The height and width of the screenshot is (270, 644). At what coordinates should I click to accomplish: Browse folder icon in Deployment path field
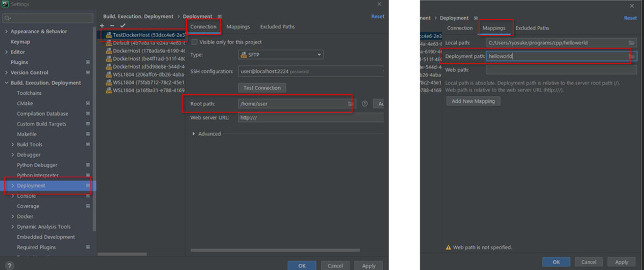[x=632, y=56]
